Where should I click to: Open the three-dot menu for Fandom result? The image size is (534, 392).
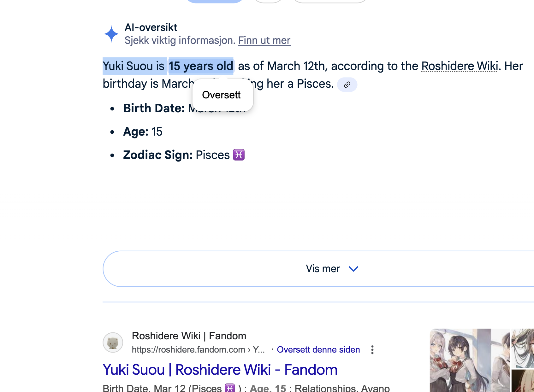372,350
